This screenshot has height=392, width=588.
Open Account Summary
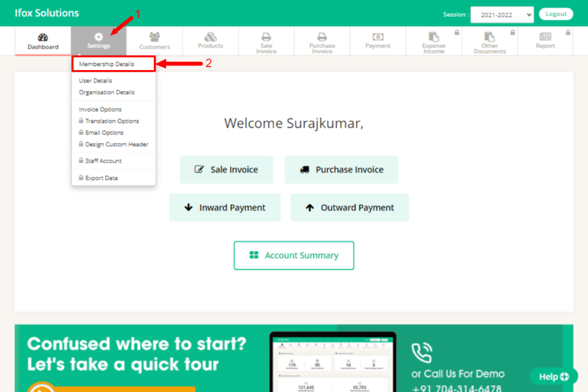click(293, 255)
